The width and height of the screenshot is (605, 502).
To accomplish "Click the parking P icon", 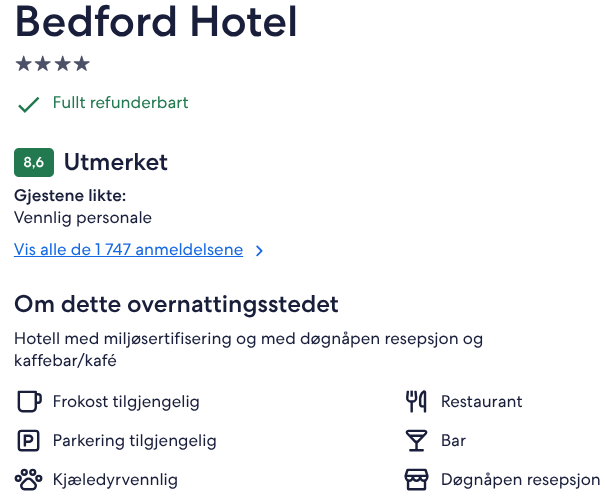I will click(x=29, y=441).
